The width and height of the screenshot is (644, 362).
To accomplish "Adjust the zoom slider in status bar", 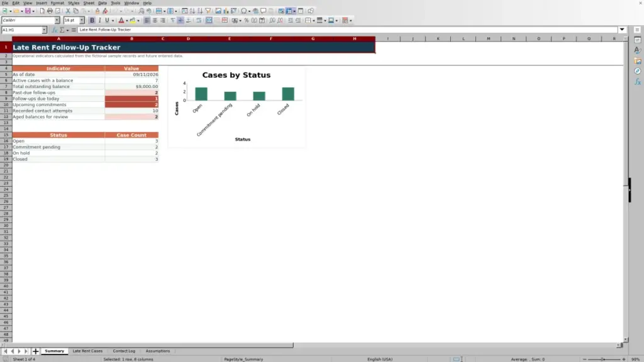I will click(604, 359).
